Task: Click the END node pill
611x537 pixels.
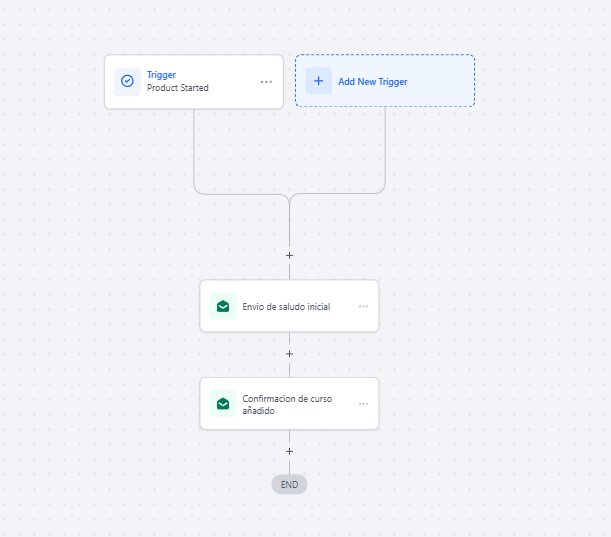Action: coord(289,484)
